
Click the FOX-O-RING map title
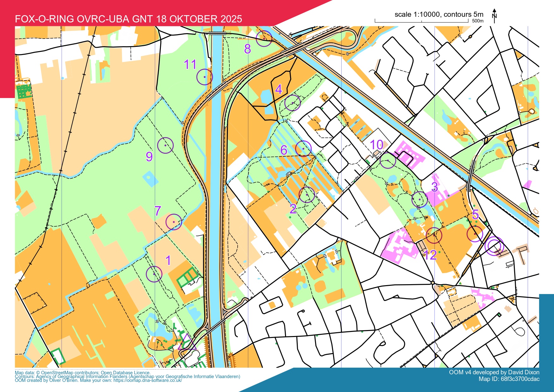pyautogui.click(x=128, y=19)
